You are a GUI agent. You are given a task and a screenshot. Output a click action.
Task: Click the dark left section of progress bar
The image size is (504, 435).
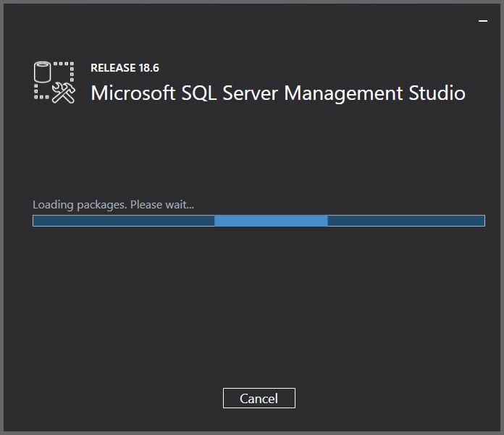click(123, 221)
